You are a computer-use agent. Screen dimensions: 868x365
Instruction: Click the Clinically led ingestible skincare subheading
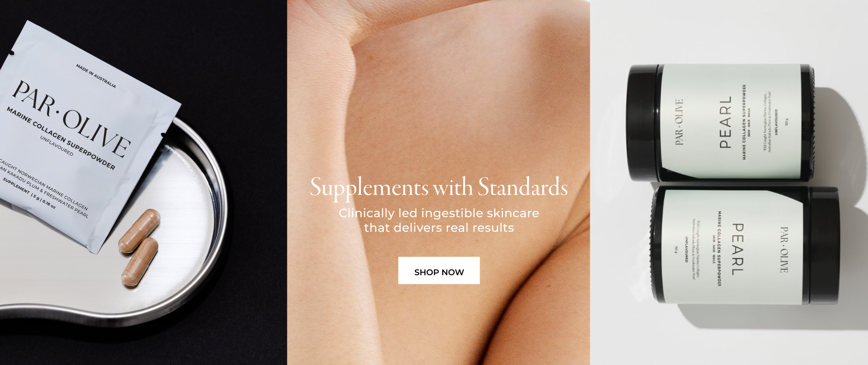[439, 220]
